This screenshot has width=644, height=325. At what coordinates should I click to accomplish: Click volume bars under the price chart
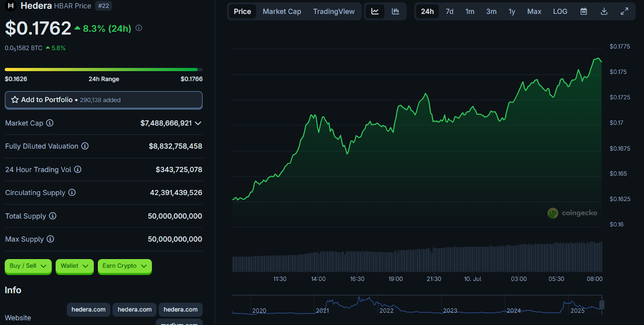(x=417, y=257)
